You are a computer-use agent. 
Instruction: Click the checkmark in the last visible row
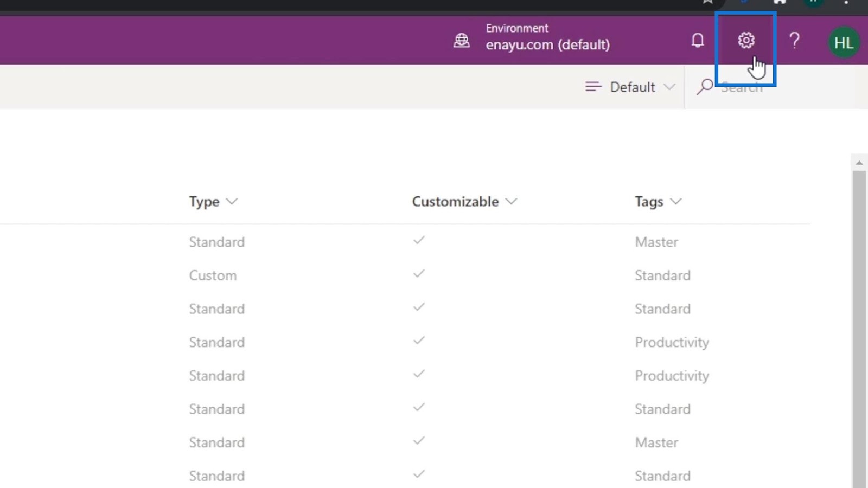coord(419,474)
